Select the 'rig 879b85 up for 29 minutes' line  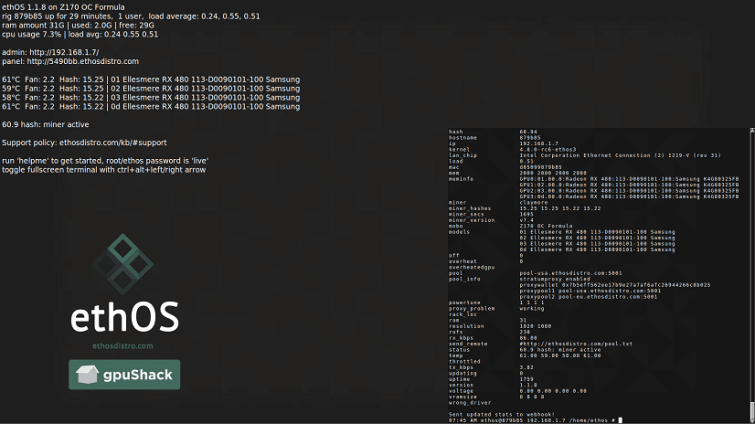[x=131, y=16]
